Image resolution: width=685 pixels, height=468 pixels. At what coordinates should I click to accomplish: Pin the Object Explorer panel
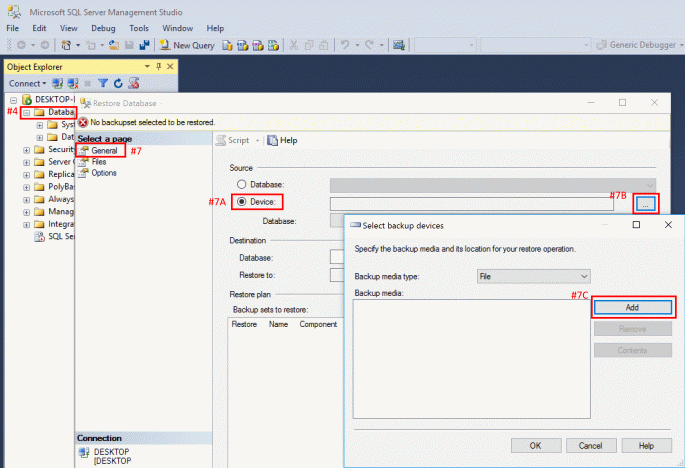click(x=158, y=66)
